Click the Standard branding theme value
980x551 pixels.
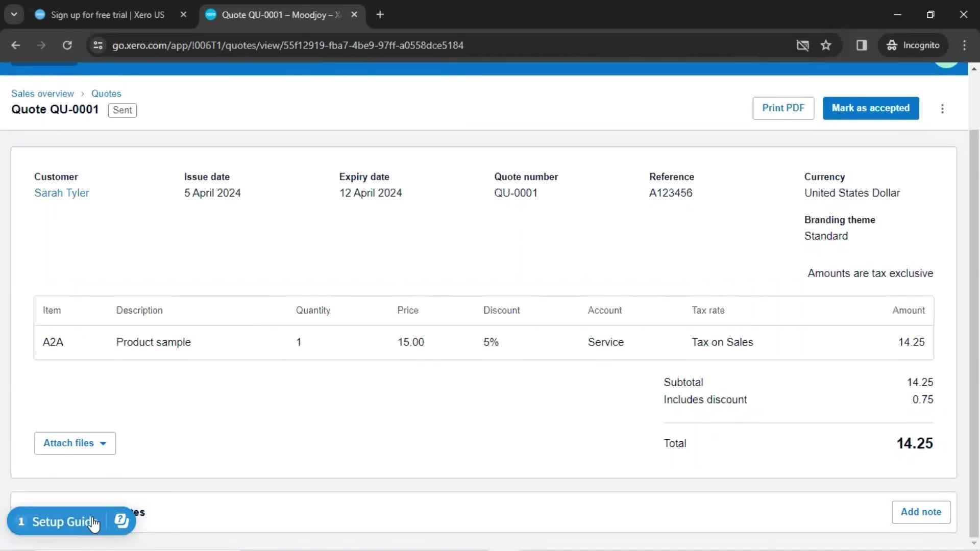tap(826, 236)
